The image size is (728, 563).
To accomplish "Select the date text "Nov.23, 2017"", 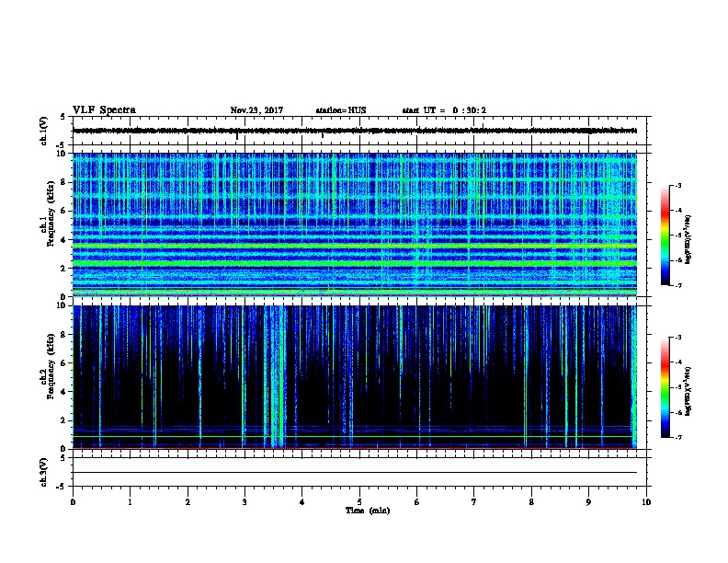I will (x=256, y=110).
